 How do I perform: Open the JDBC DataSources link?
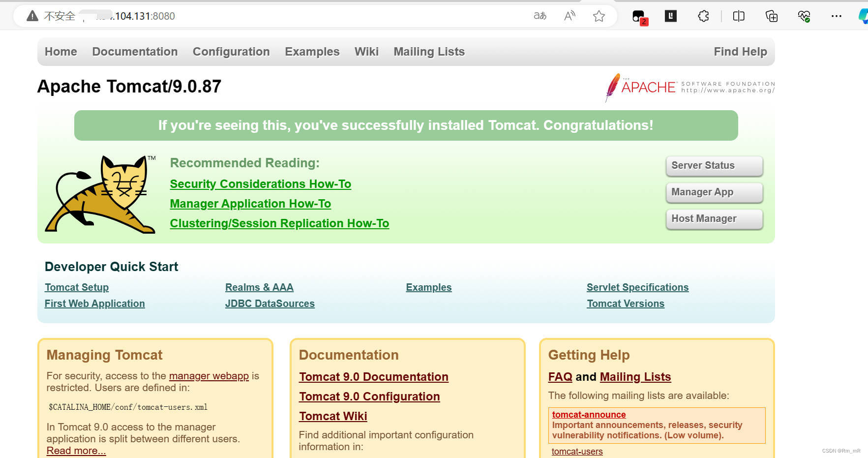click(270, 304)
